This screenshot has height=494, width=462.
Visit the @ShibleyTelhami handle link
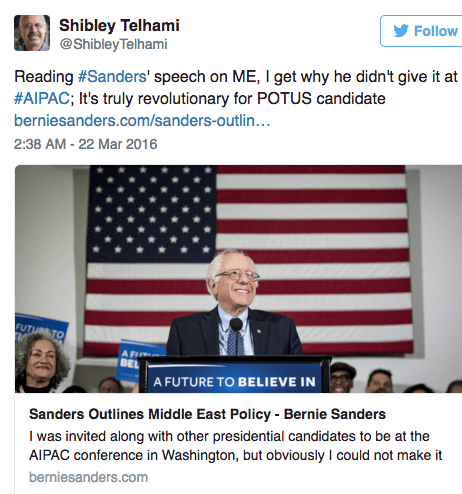pos(113,44)
